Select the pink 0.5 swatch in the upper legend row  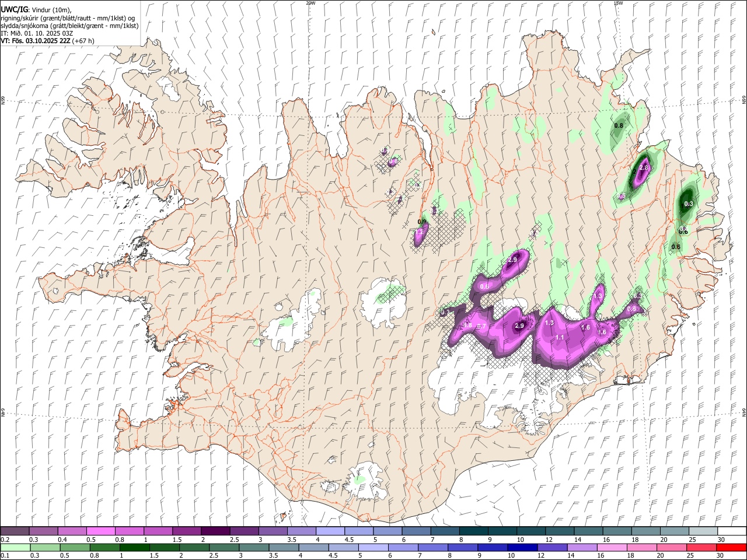(100, 531)
